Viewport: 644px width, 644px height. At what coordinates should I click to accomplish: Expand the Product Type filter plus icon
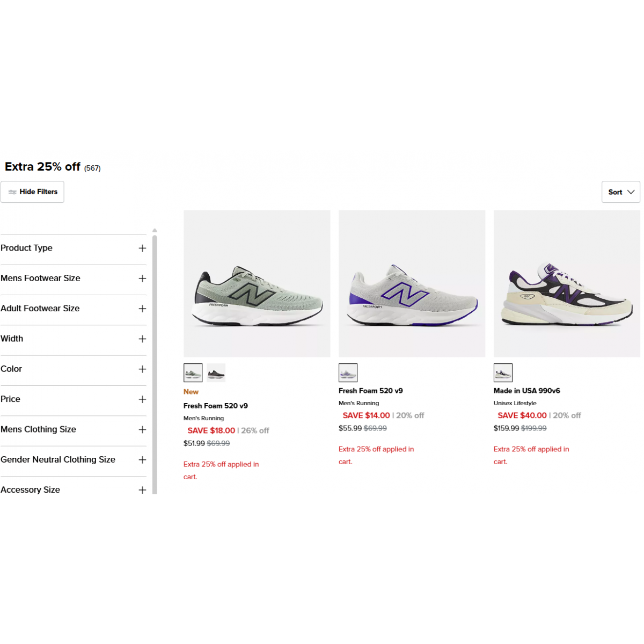pyautogui.click(x=142, y=248)
